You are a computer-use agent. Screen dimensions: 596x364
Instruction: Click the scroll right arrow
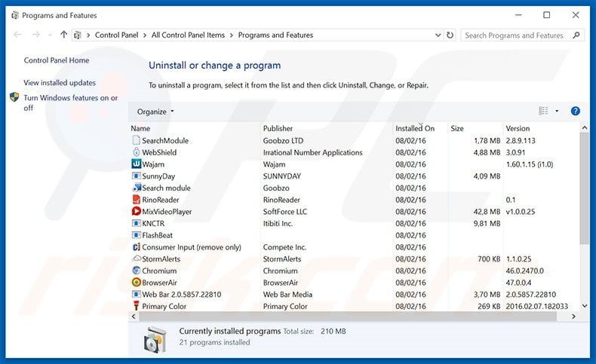[573, 317]
